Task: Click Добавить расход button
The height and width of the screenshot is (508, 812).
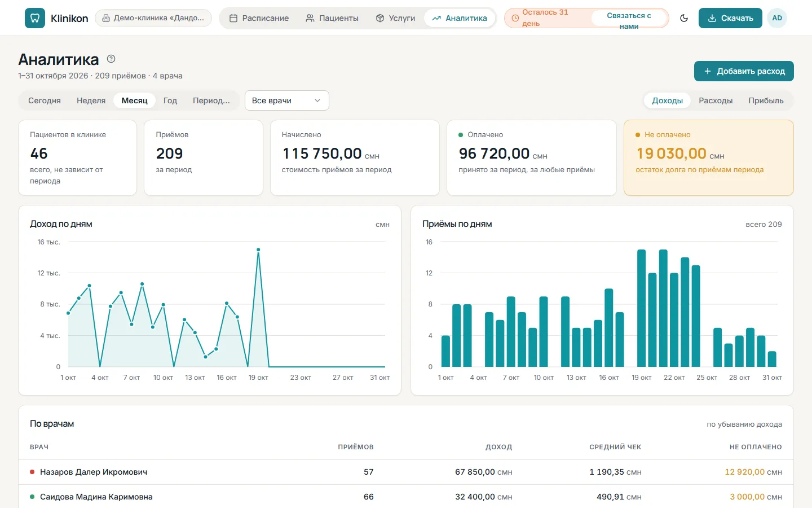Action: [x=744, y=71]
